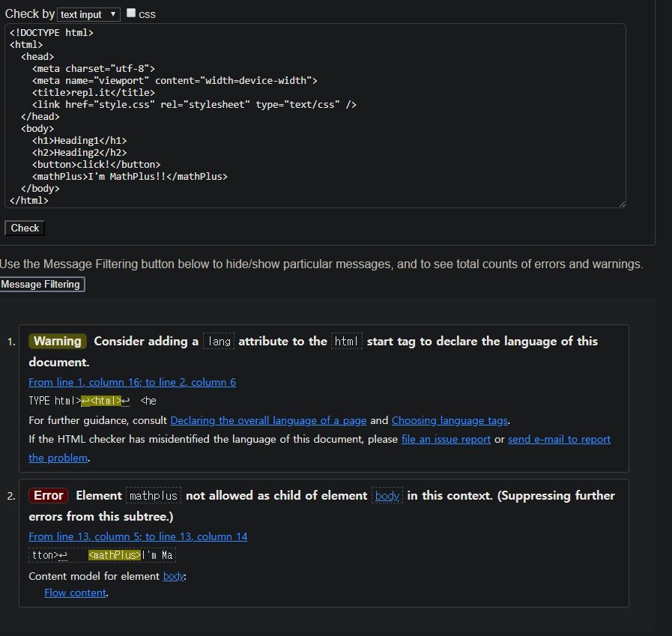Open 'body' link in Content model line

[174, 576]
